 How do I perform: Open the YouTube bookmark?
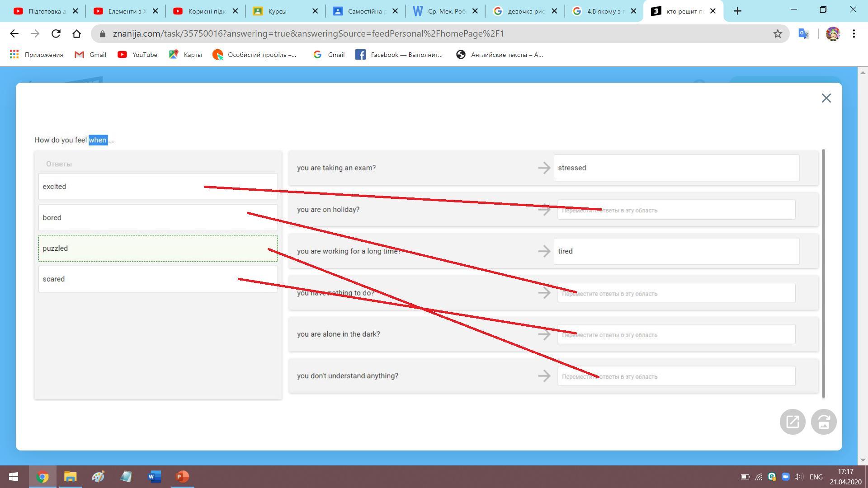137,55
